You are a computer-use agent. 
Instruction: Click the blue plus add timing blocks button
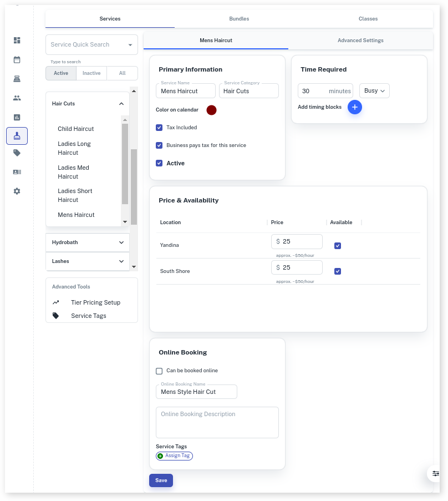(x=354, y=107)
